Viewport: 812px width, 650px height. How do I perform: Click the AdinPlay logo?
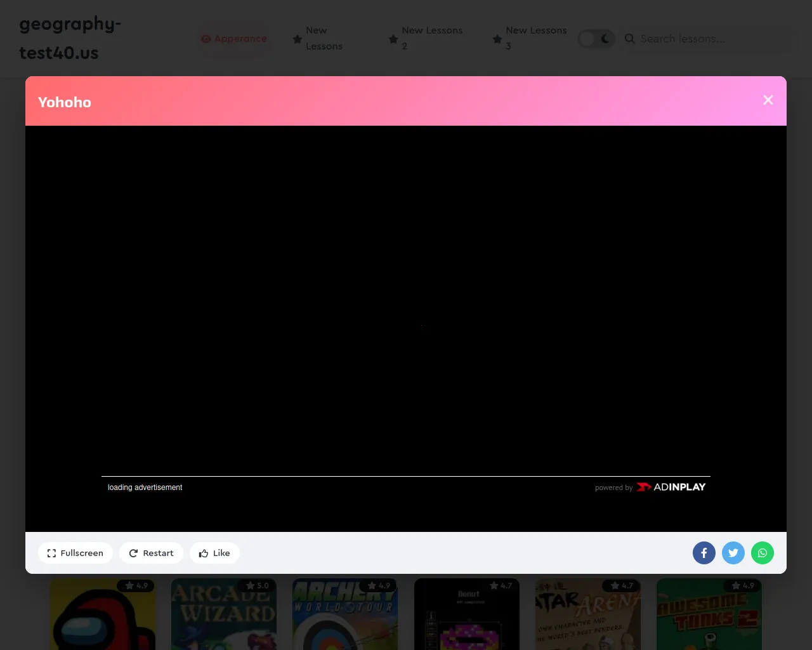pos(671,487)
